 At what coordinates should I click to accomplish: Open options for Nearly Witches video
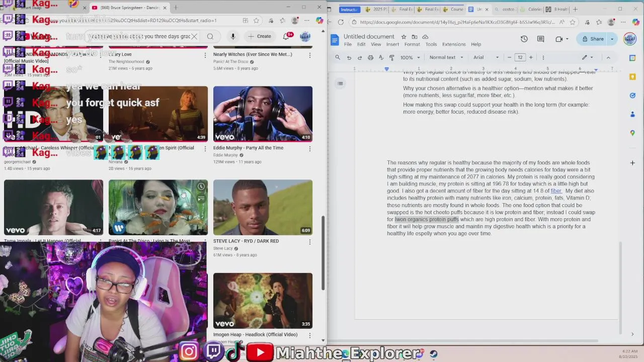pos(309,55)
